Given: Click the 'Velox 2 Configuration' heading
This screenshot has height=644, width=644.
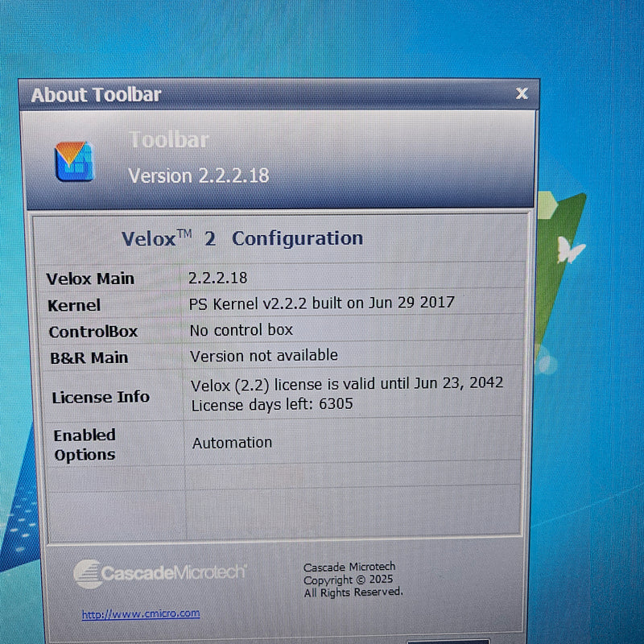Looking at the screenshot, I should click(x=242, y=238).
